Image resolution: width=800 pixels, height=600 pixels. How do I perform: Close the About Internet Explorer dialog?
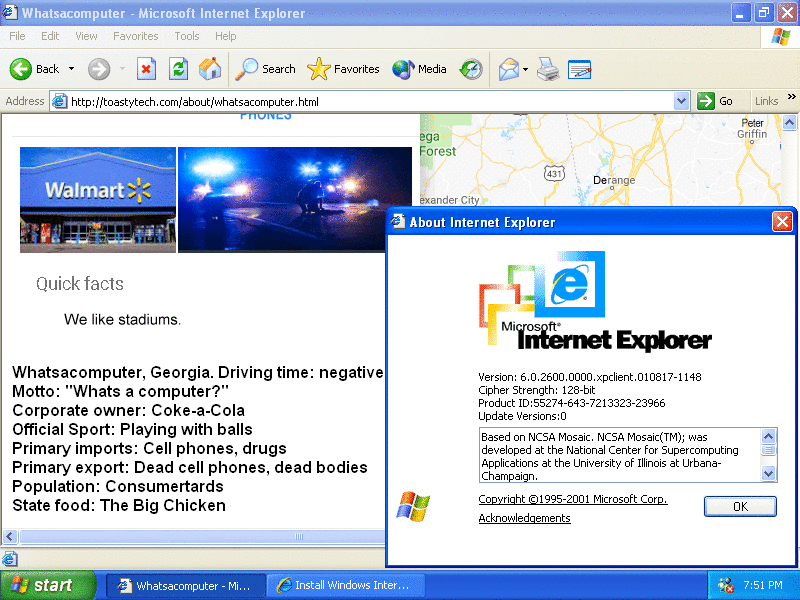point(782,222)
